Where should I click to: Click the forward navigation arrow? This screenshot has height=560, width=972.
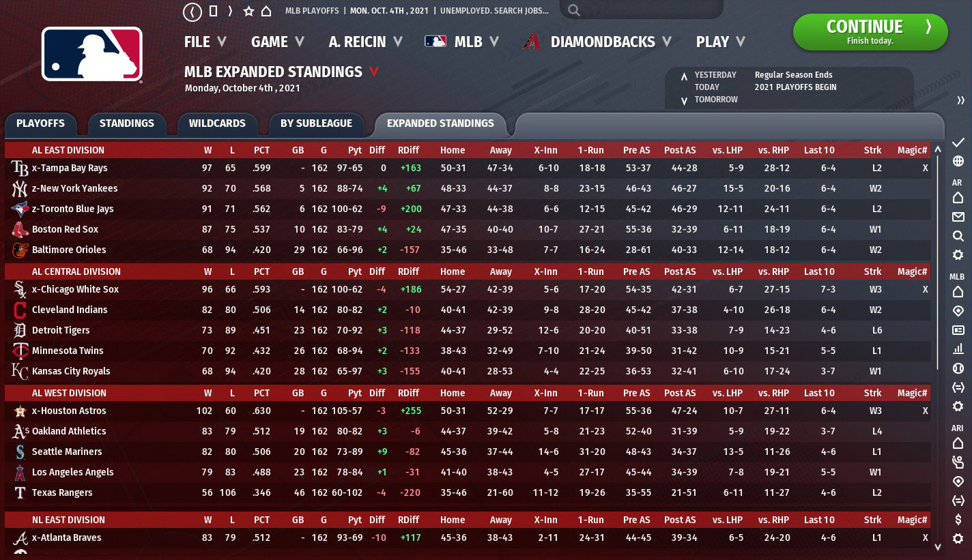click(231, 11)
